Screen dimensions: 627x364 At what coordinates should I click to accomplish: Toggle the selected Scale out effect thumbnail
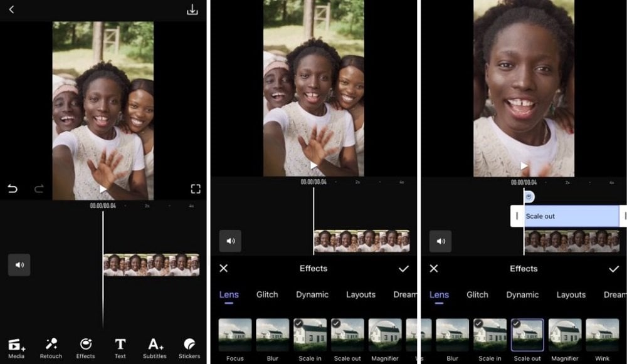[527, 335]
